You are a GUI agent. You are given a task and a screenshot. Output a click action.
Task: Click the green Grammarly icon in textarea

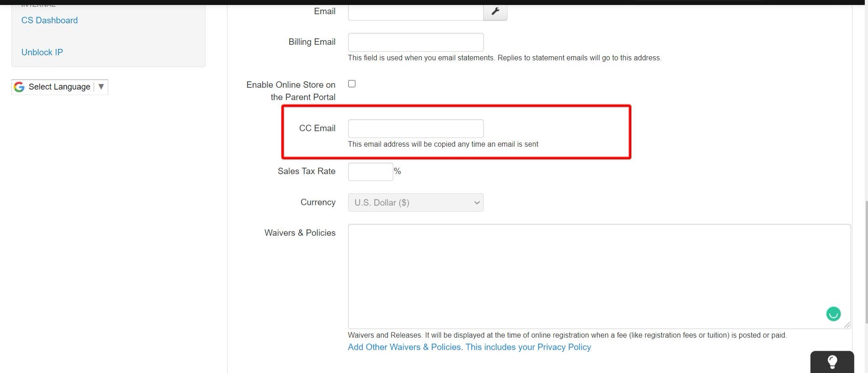point(833,314)
